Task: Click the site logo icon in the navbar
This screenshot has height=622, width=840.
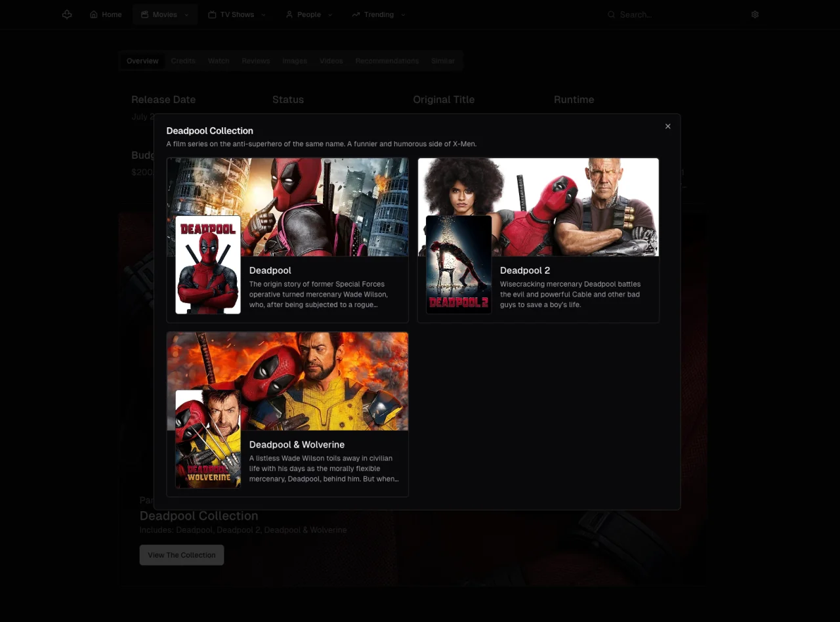Action: 67,14
